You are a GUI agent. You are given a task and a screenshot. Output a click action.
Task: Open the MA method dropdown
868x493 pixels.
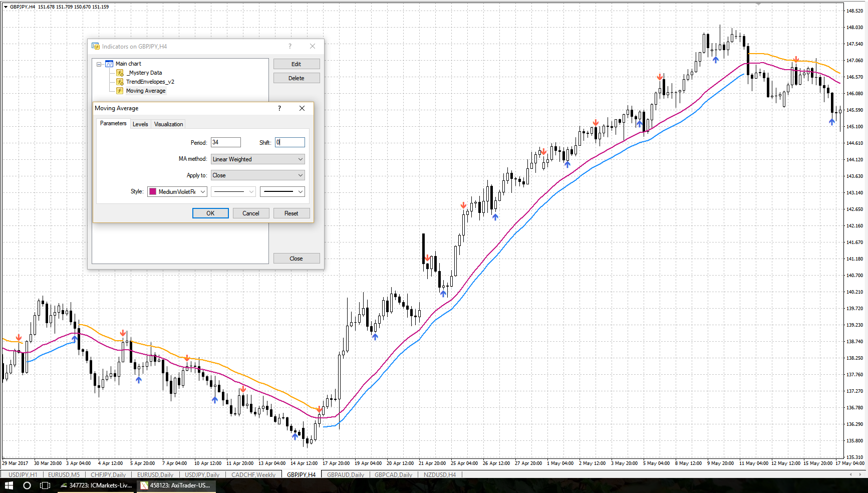[258, 159]
